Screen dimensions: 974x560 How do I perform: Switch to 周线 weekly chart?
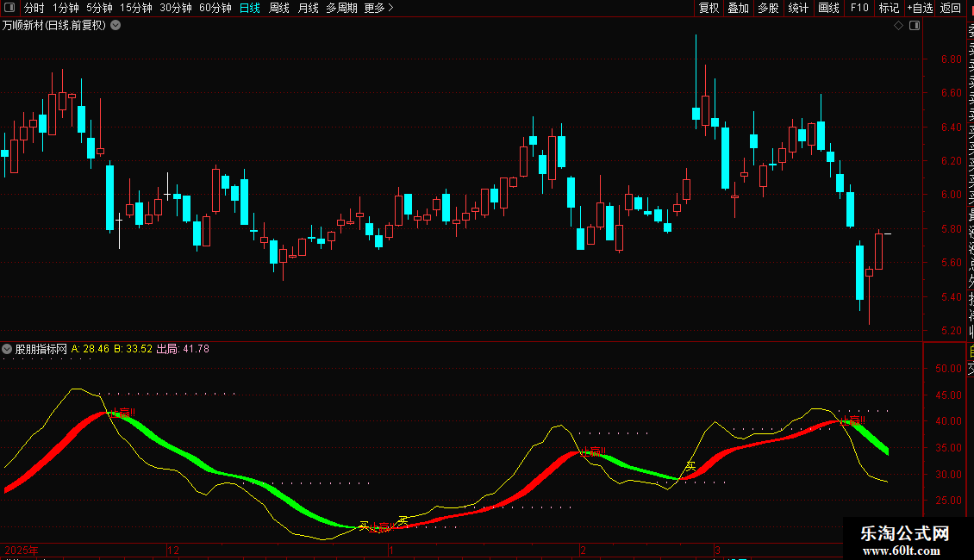(x=279, y=8)
